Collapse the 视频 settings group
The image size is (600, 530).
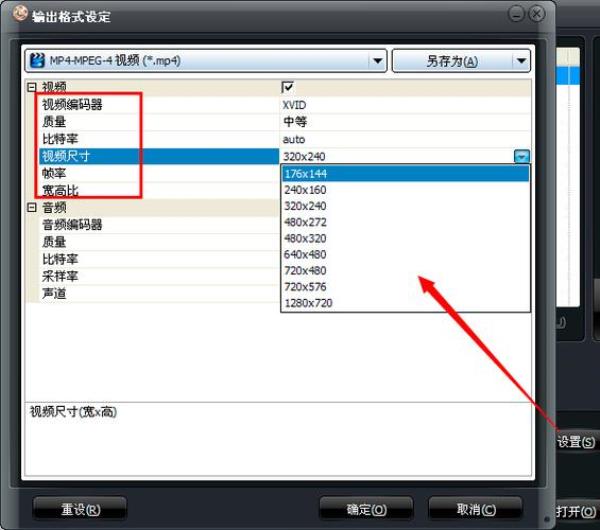(31, 88)
